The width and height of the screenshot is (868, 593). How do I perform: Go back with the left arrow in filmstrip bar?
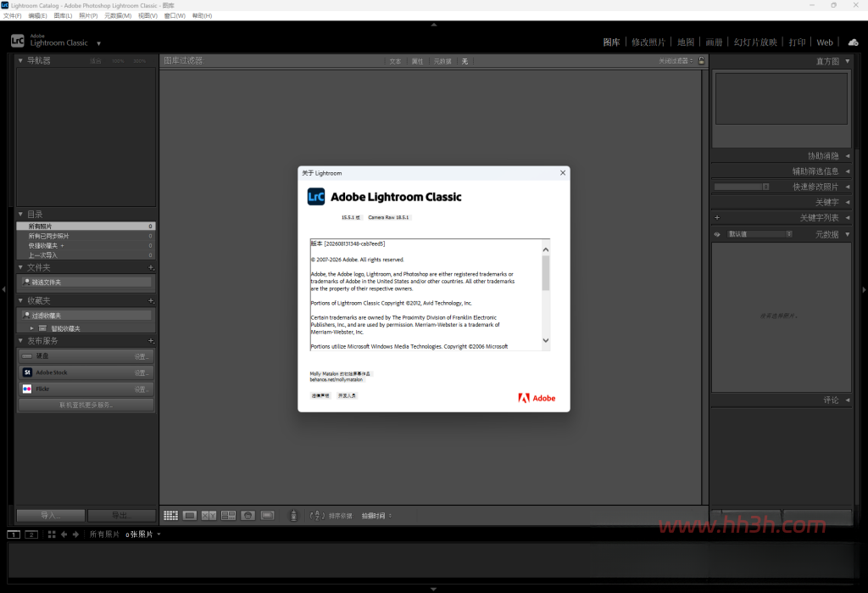64,534
